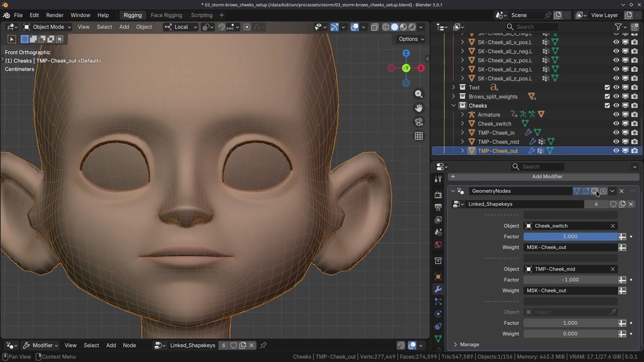Switch to orthographic/perspective grid icon

click(x=419, y=136)
